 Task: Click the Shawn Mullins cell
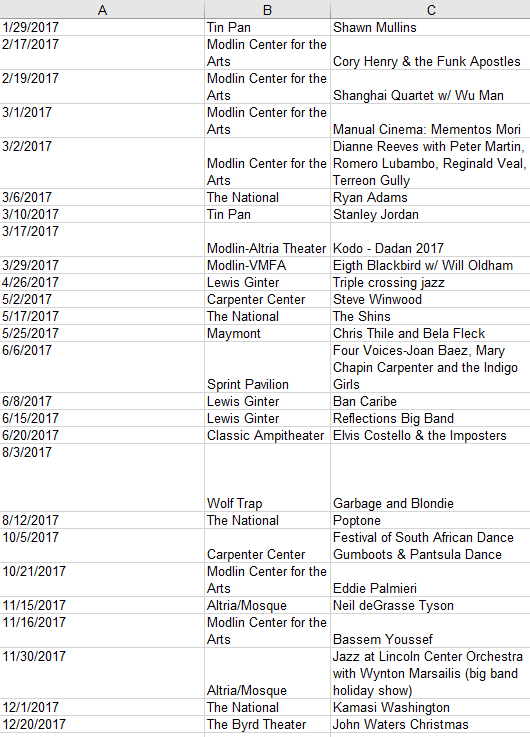[430, 27]
